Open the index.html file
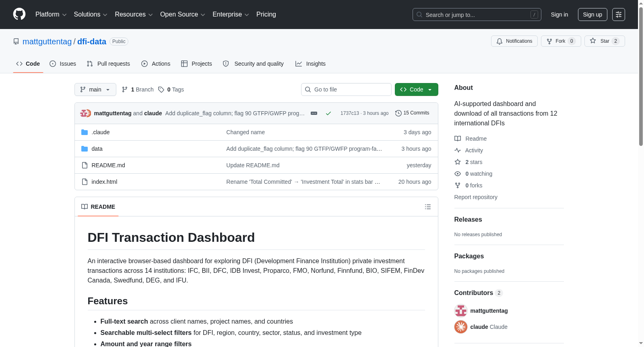 (x=104, y=182)
